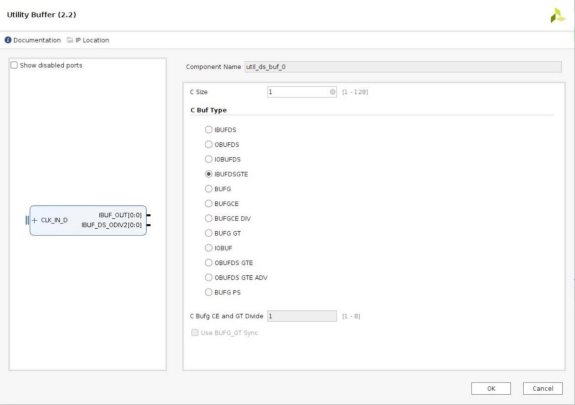
Task: Pick the OBUFDS GTE ADV option
Action: (x=209, y=277)
